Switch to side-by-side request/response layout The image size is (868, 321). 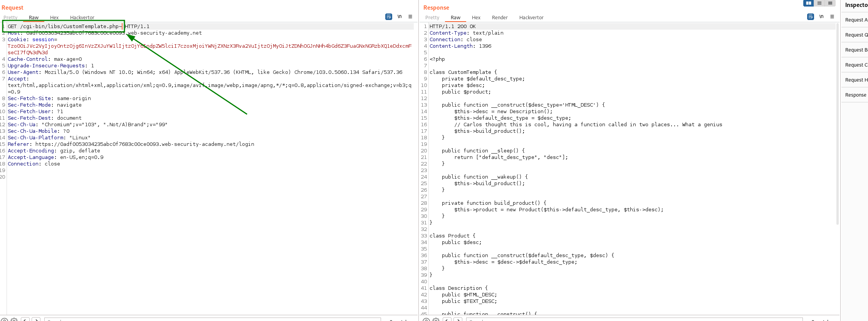[x=808, y=3]
